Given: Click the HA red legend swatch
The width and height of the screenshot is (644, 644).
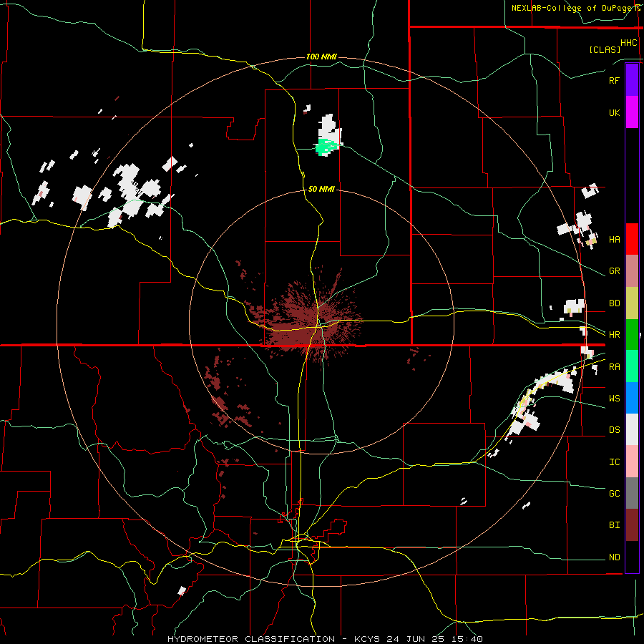Looking at the screenshot, I should pos(632,239).
